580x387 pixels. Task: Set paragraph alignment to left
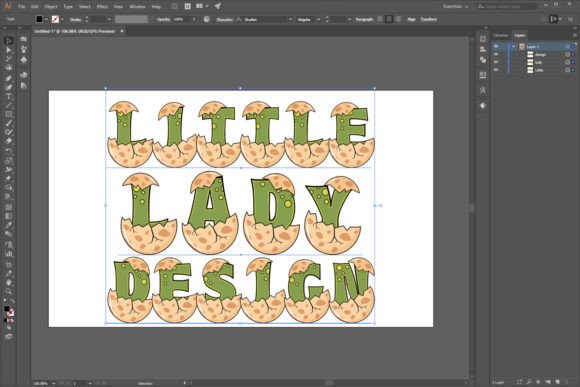point(380,19)
